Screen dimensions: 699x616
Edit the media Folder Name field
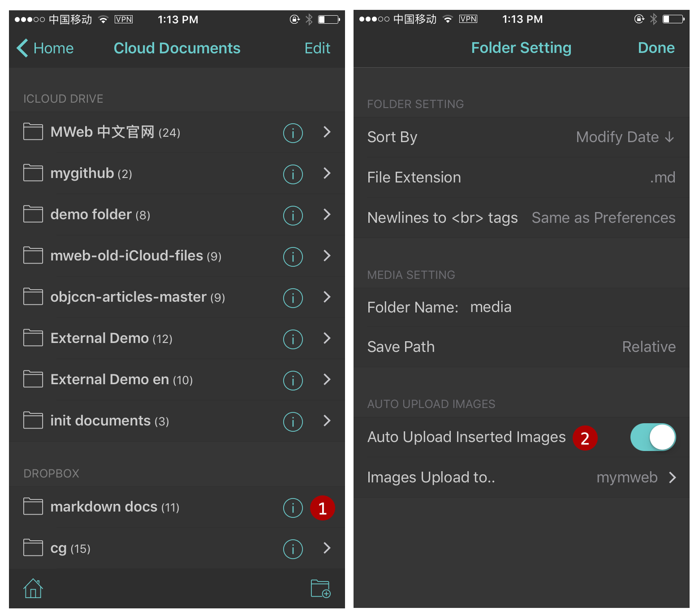491,307
